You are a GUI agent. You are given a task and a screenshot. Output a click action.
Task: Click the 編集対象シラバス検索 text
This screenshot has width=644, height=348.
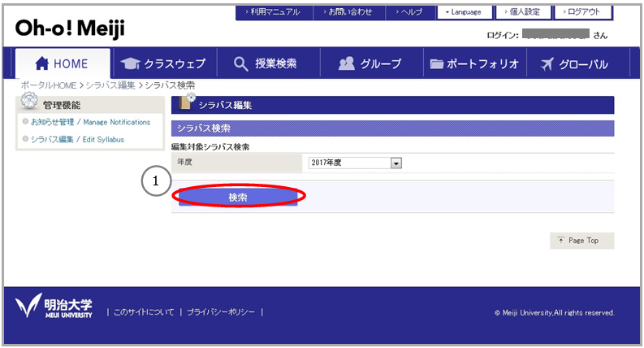pos(210,147)
